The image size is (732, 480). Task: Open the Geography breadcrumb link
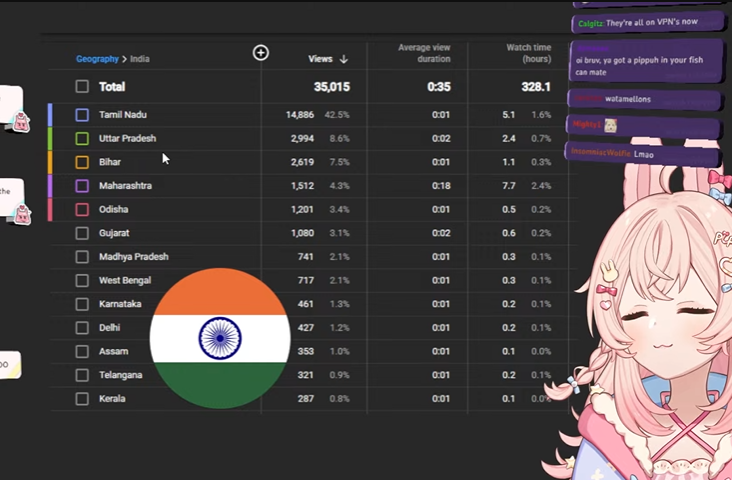point(97,59)
